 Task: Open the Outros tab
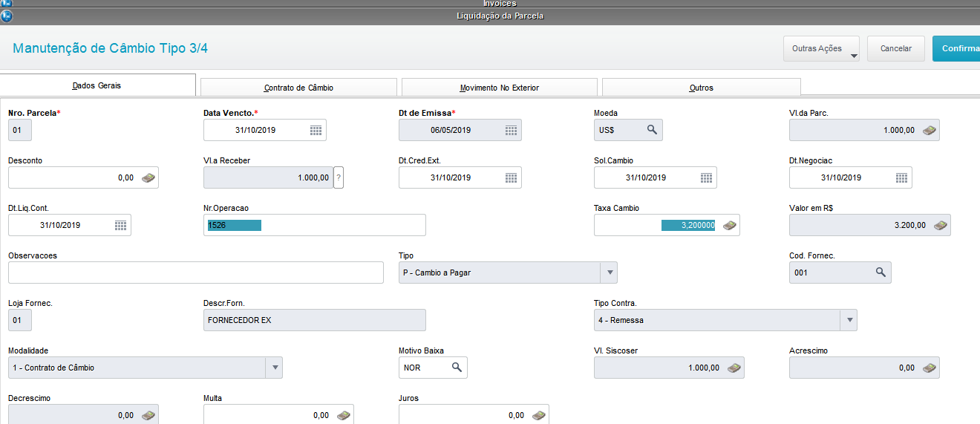pos(702,88)
